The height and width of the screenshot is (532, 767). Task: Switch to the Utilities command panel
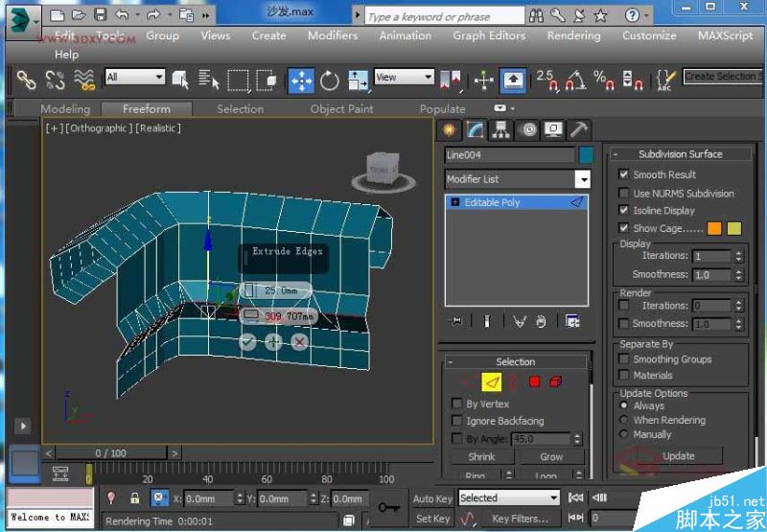click(579, 130)
